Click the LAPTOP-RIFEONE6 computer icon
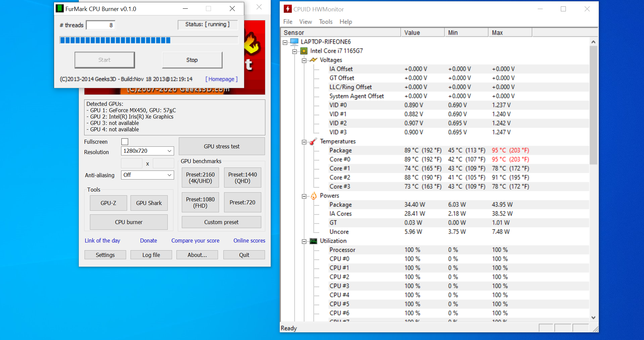644x340 pixels. point(294,42)
